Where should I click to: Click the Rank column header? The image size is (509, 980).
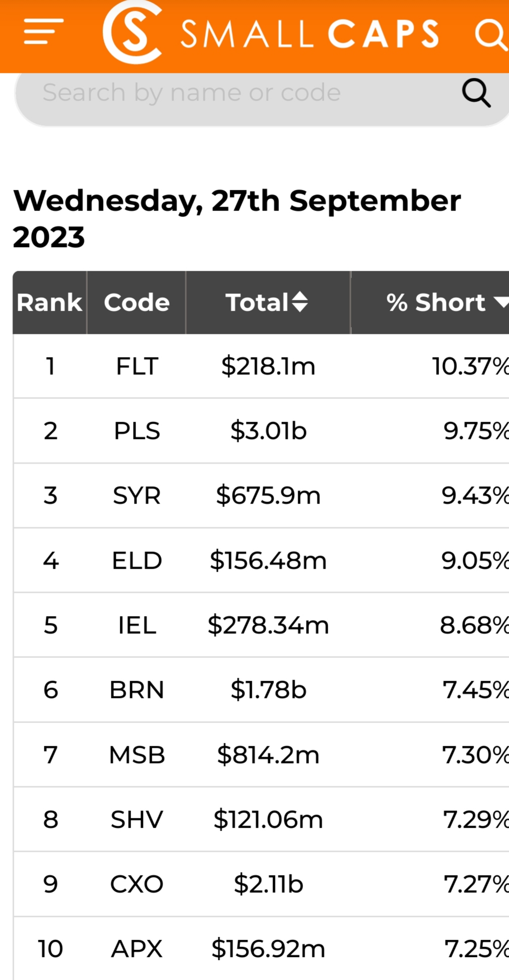click(49, 302)
